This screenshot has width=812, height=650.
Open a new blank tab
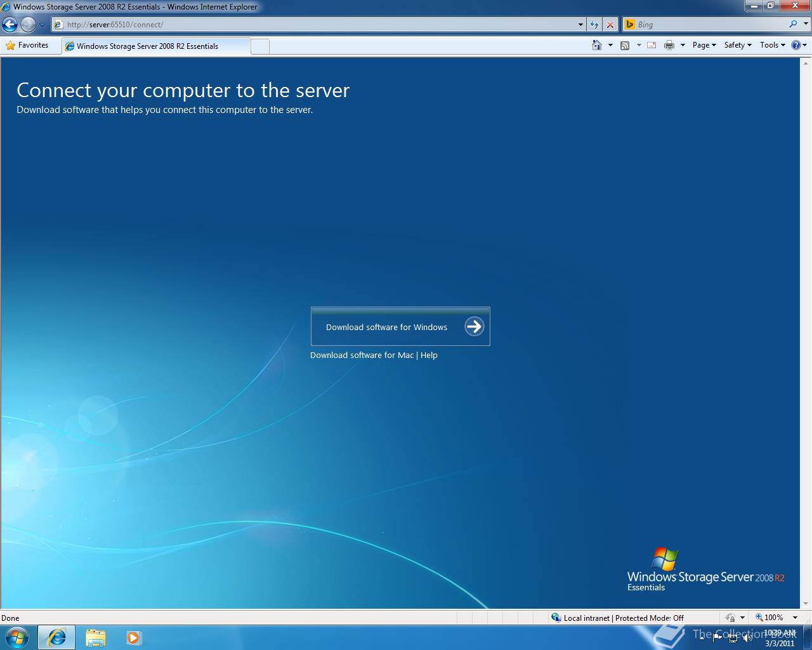pos(260,46)
